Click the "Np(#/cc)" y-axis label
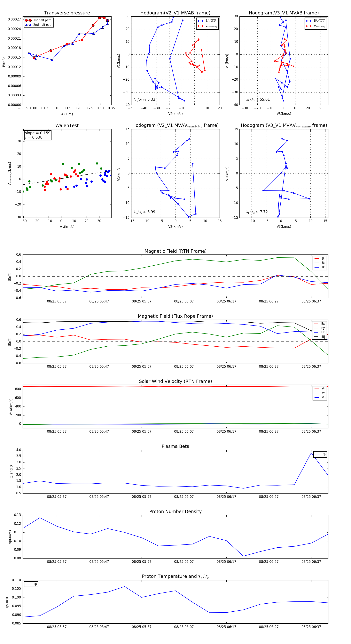This screenshot has width=351, height=644. click(x=10, y=537)
